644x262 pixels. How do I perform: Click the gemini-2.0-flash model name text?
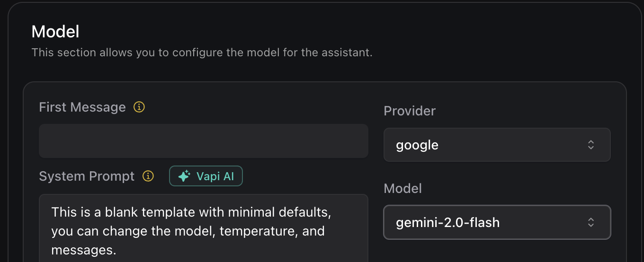point(447,222)
